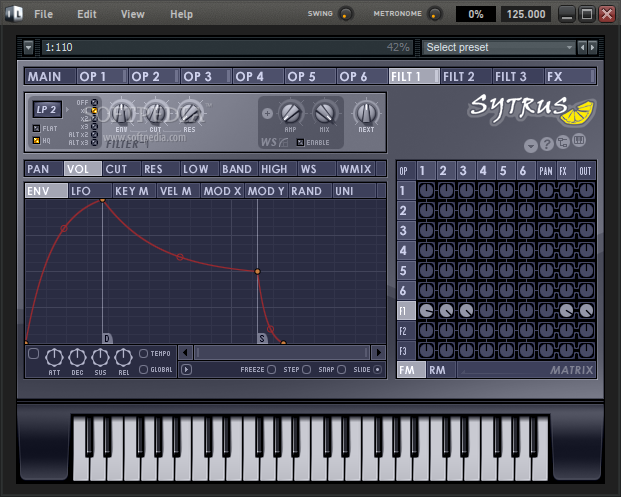Toggle the SLIDE option
Viewport: 621px width, 497px height.
tap(377, 369)
